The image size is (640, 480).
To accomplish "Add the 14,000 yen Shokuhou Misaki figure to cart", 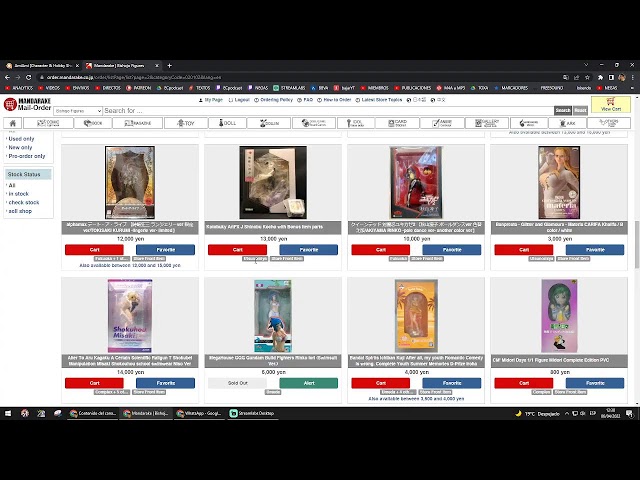I will [94, 383].
